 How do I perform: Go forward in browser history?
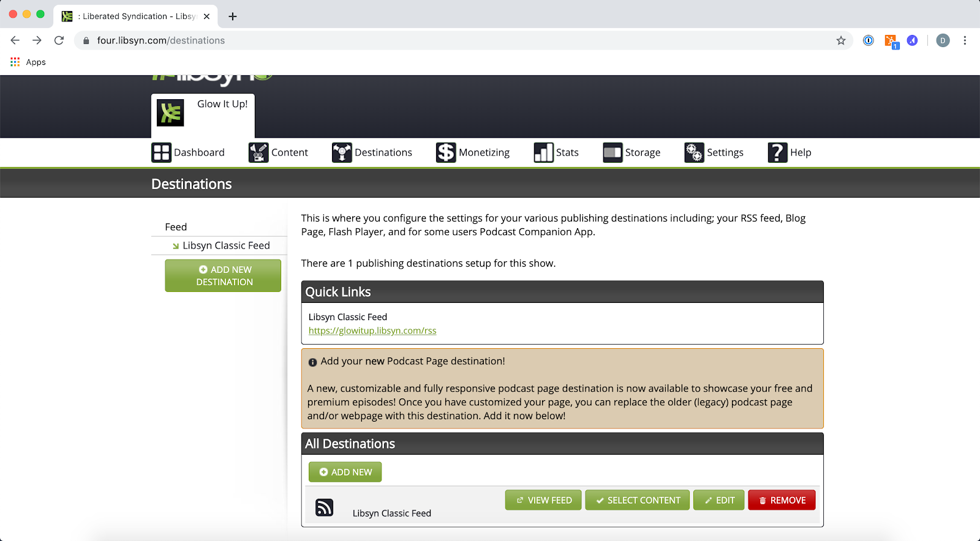coord(37,40)
